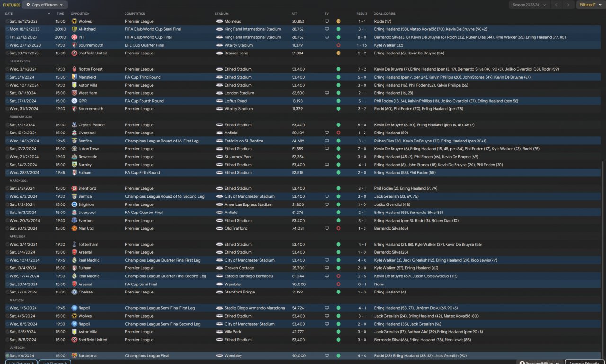Sort fixtures by the Stadium column header

pos(222,14)
